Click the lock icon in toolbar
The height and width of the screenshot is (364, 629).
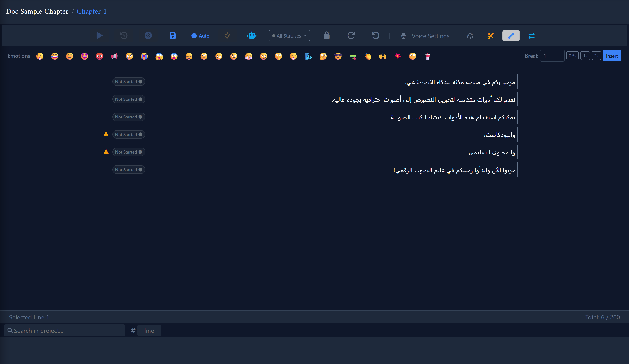(x=326, y=36)
